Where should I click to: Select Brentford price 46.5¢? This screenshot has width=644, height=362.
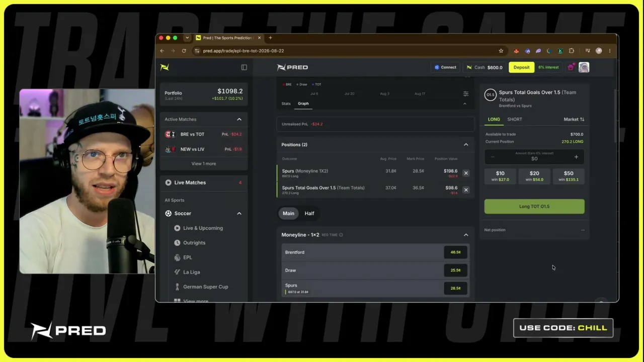point(455,252)
